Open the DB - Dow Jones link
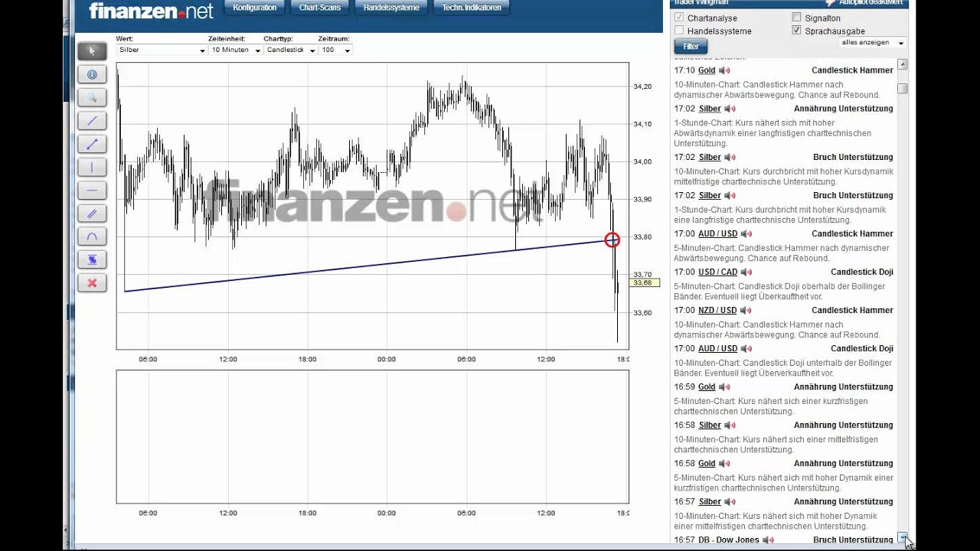This screenshot has height=551, width=980. [729, 540]
